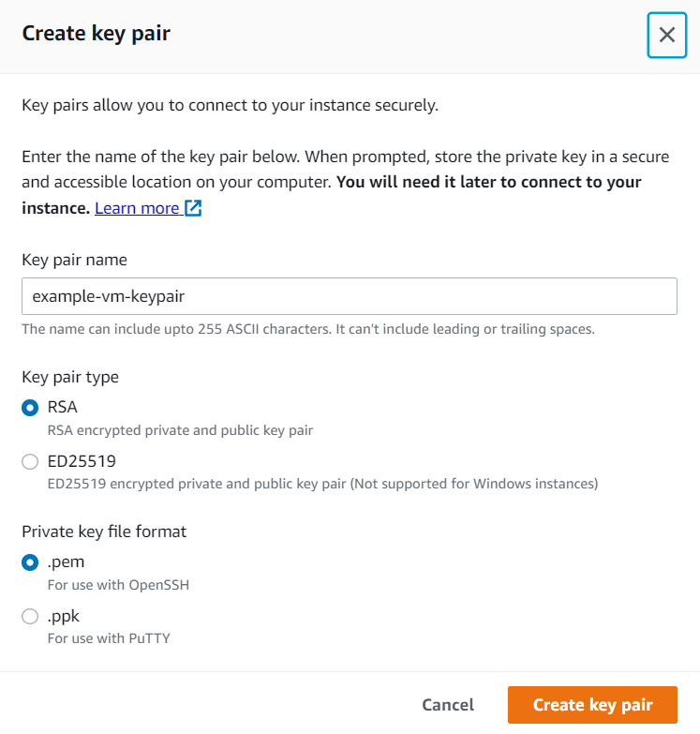Open the Learn more link
This screenshot has height=734, width=700.
(137, 208)
